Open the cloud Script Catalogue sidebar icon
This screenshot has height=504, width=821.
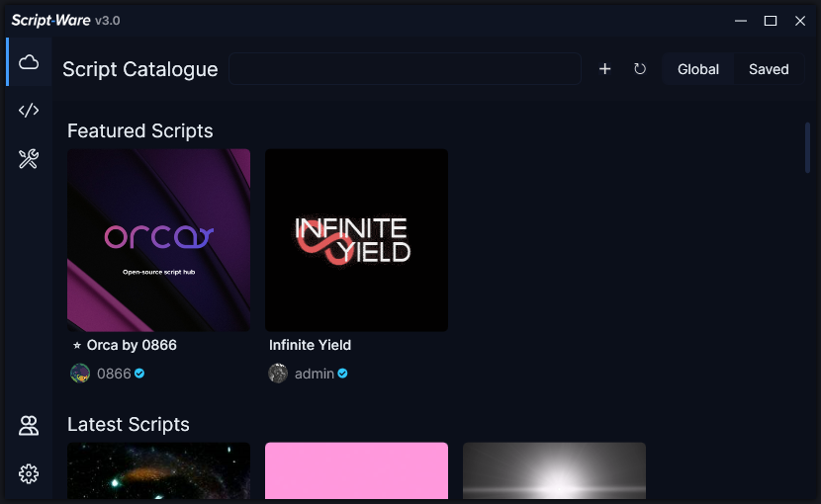click(x=29, y=62)
